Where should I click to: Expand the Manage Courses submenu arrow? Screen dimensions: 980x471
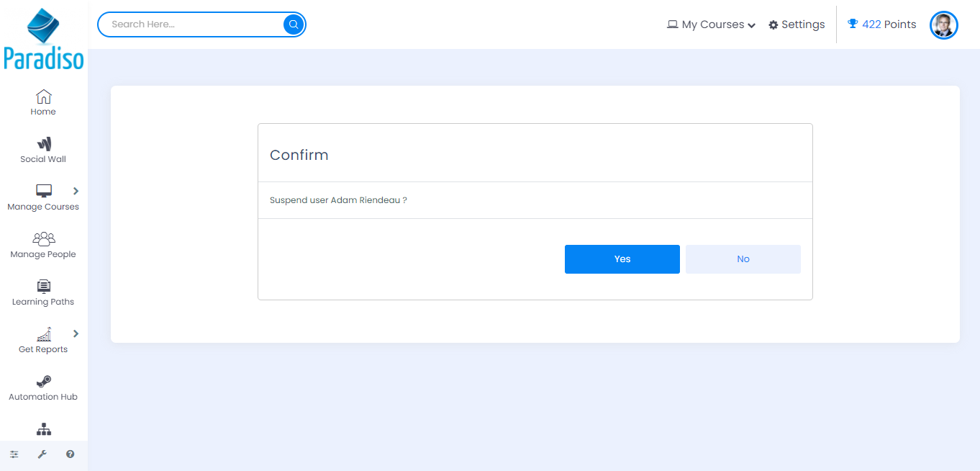click(x=76, y=191)
